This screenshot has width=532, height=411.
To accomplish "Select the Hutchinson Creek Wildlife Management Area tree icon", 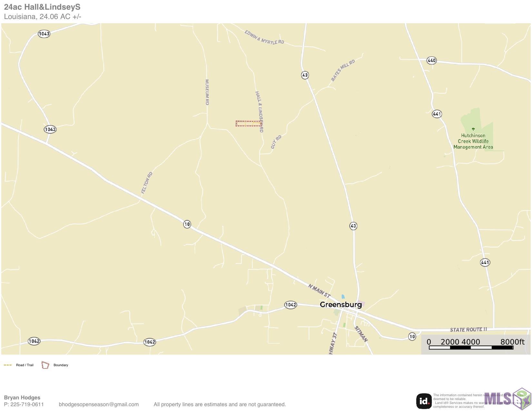I will pos(473,129).
